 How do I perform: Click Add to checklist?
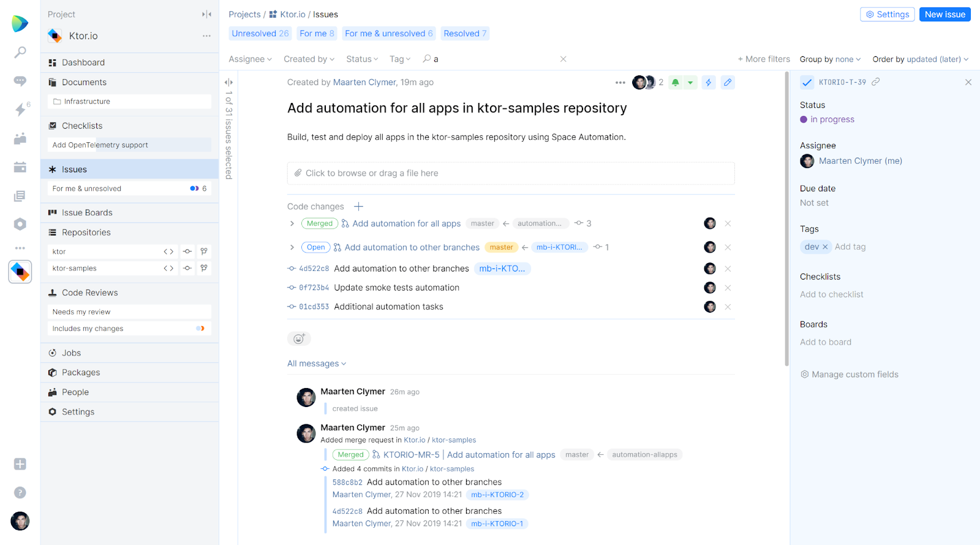coord(832,294)
